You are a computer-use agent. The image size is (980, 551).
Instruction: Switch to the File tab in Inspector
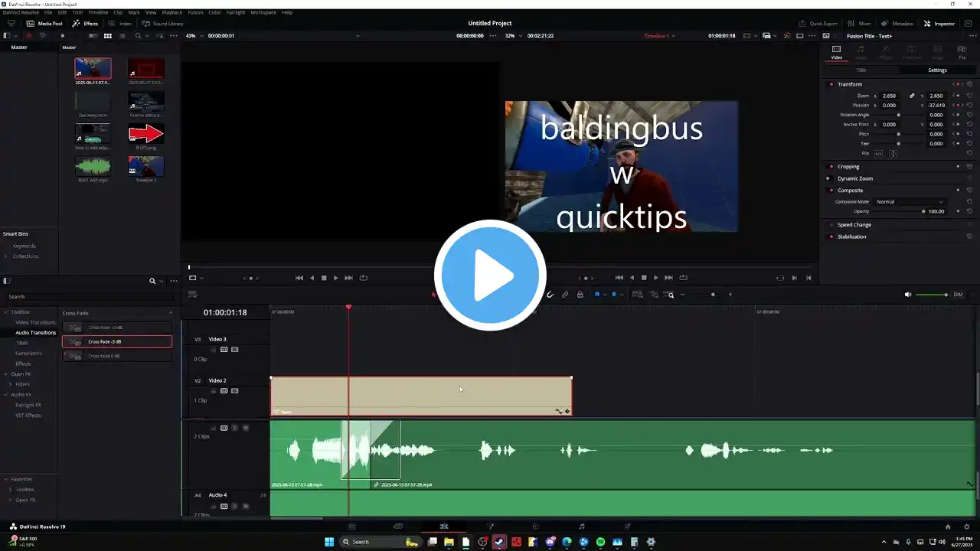pyautogui.click(x=962, y=52)
